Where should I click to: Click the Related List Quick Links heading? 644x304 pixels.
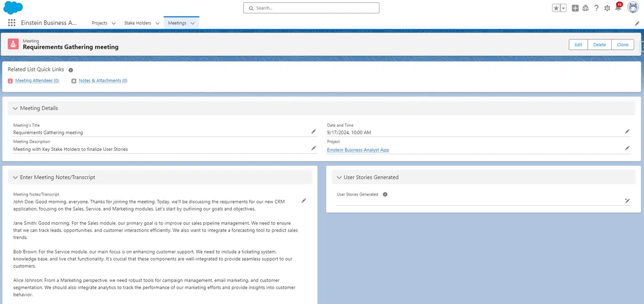click(36, 69)
